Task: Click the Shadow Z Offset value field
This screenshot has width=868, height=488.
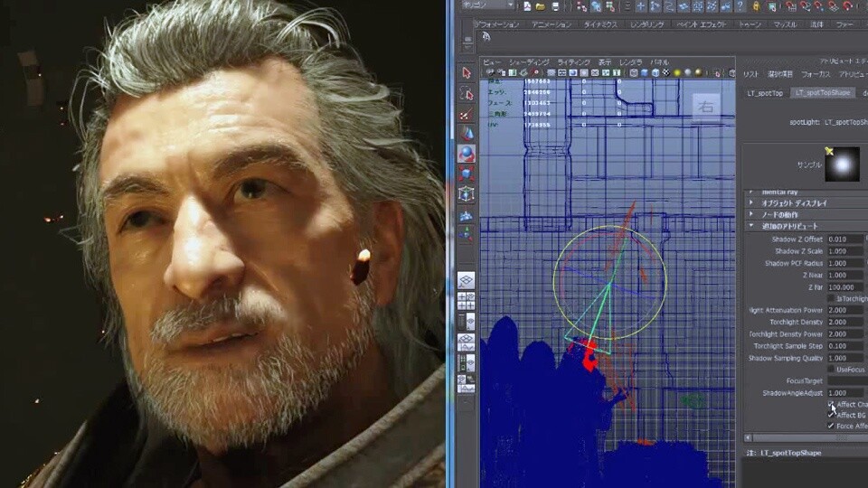Action: pyautogui.click(x=844, y=239)
